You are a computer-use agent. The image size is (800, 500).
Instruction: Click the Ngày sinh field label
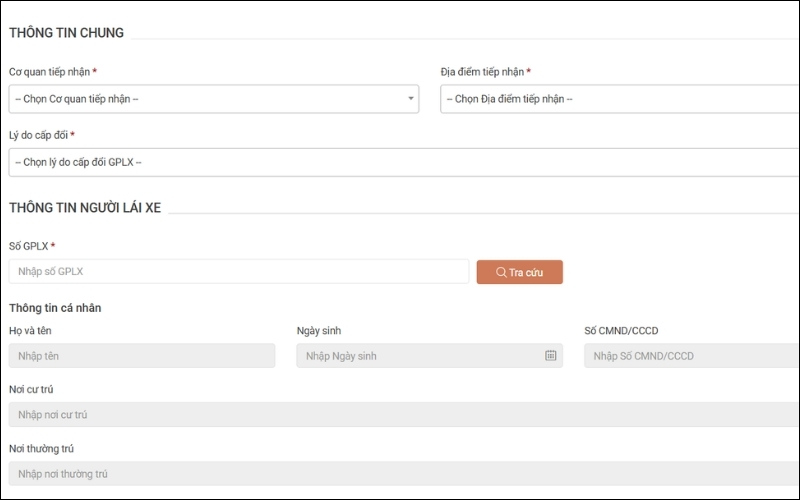tap(319, 331)
